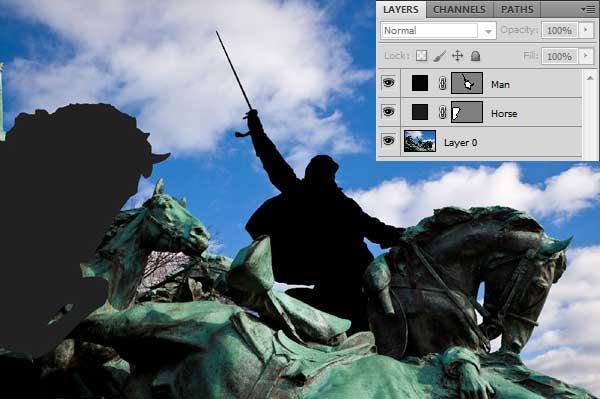Hide Layer 0 using its eye icon

[x=388, y=141]
